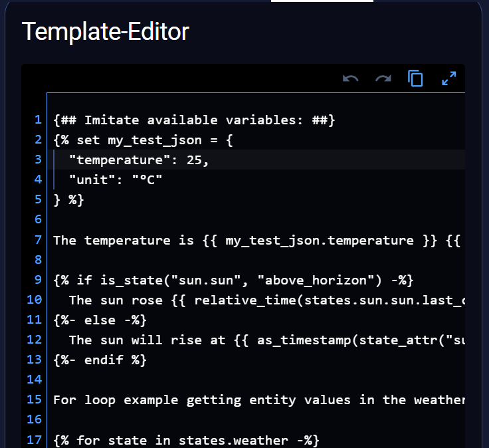Click the 'The sun will rise at' line
Screen dimensions: 489x448
(x=266, y=340)
